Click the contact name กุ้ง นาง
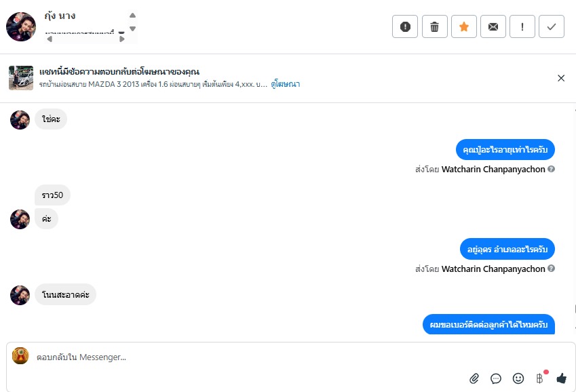This screenshot has height=392, width=576. tap(60, 16)
